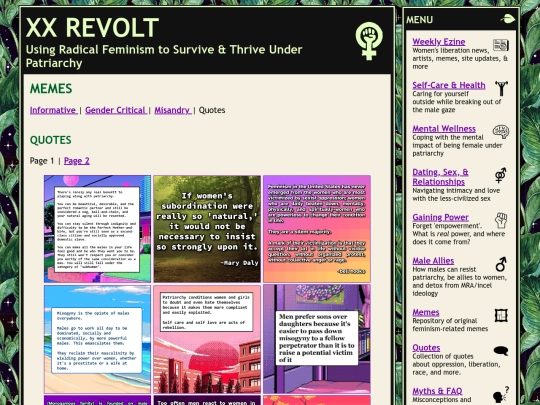Open the Self-Care & Health link
This screenshot has width=540, height=405.
click(x=448, y=85)
